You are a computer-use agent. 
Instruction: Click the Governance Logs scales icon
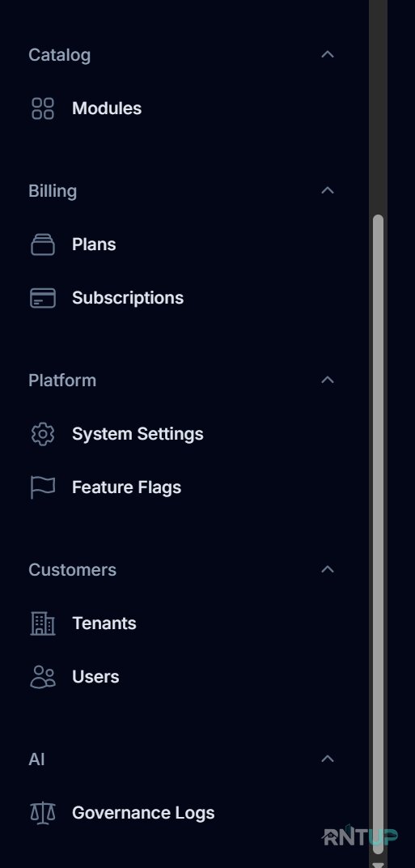point(43,813)
